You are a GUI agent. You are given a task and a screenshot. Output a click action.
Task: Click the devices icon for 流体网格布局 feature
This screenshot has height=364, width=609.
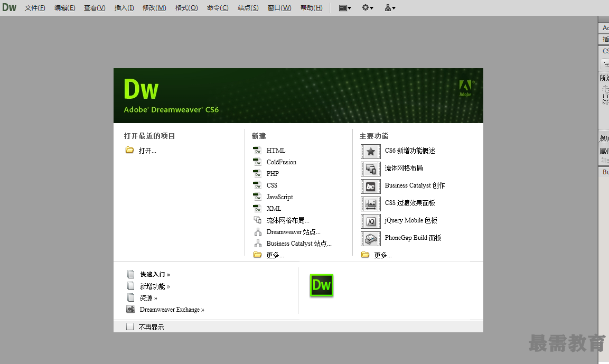[x=371, y=169]
